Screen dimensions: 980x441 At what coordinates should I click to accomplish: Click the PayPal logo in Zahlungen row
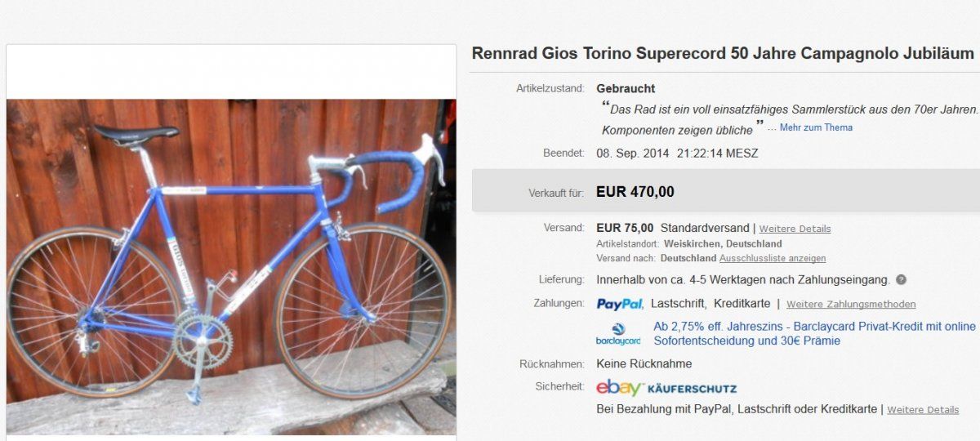pyautogui.click(x=619, y=304)
